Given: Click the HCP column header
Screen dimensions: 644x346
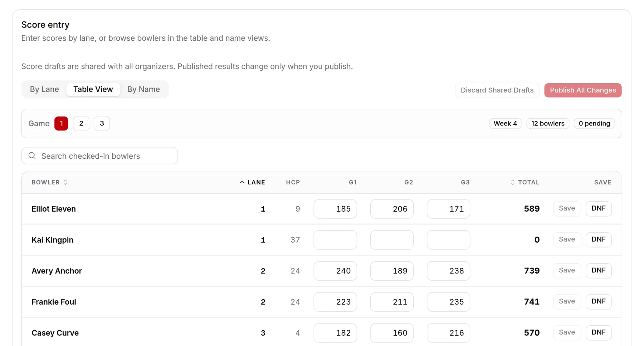Looking at the screenshot, I should click(x=293, y=182).
